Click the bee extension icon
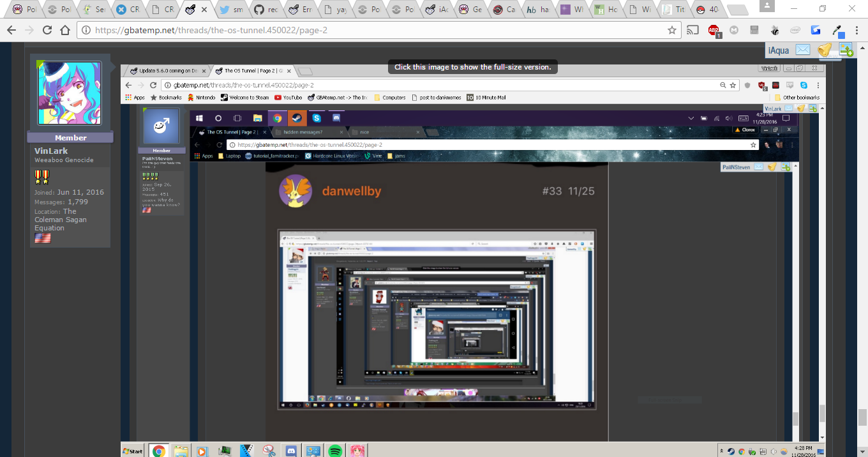 coord(775,30)
